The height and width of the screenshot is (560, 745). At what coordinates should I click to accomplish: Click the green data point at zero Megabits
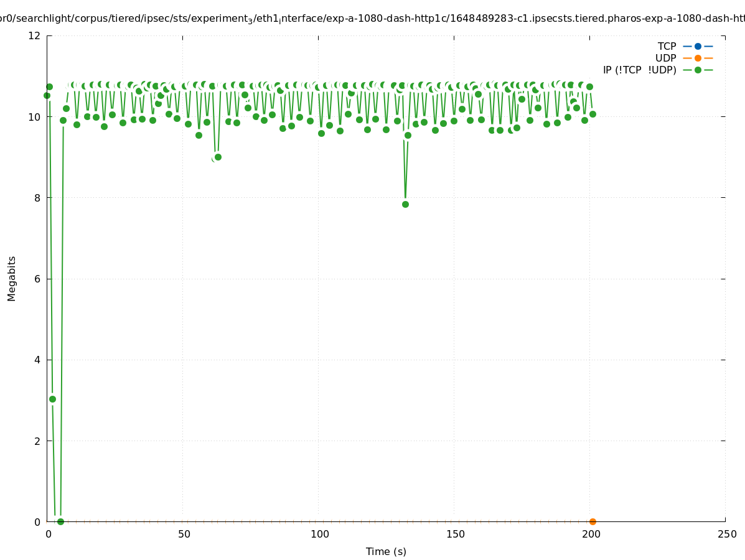(x=60, y=521)
